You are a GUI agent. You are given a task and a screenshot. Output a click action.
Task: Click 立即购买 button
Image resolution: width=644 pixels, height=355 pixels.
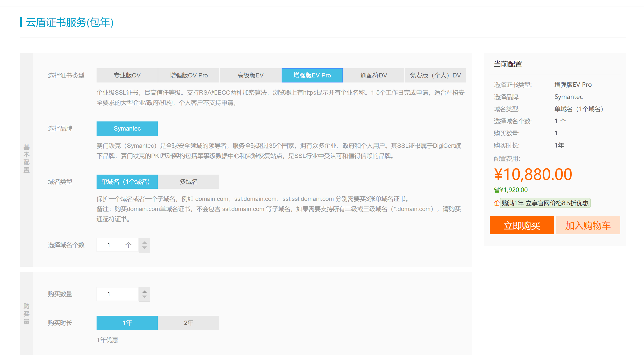point(522,225)
